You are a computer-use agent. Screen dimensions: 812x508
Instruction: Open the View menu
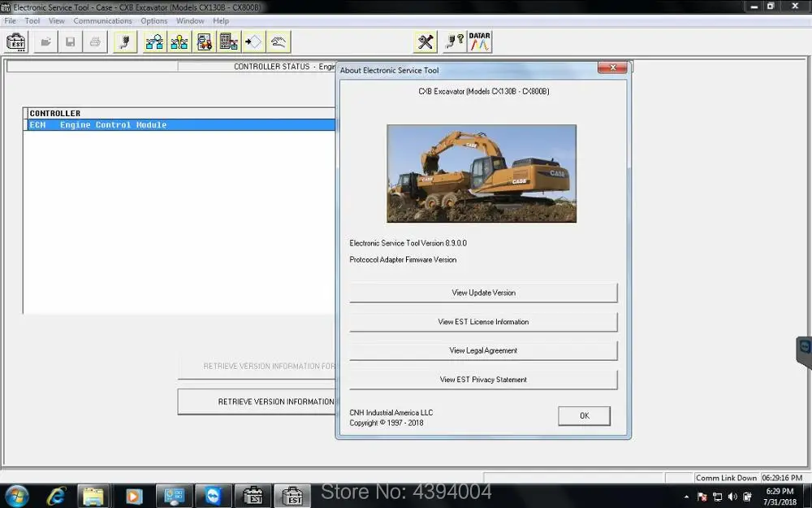tap(57, 21)
